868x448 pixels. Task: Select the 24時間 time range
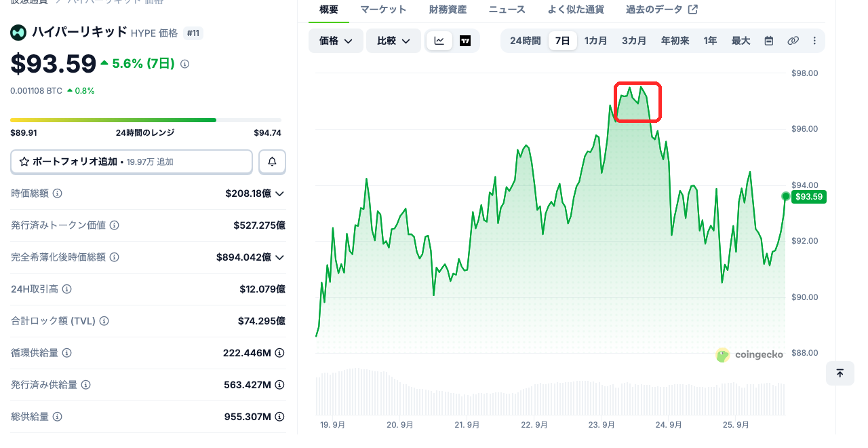coord(526,41)
